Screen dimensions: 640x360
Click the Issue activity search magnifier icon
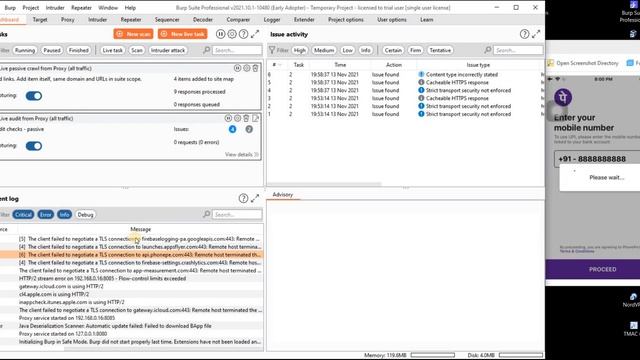coord(488,50)
